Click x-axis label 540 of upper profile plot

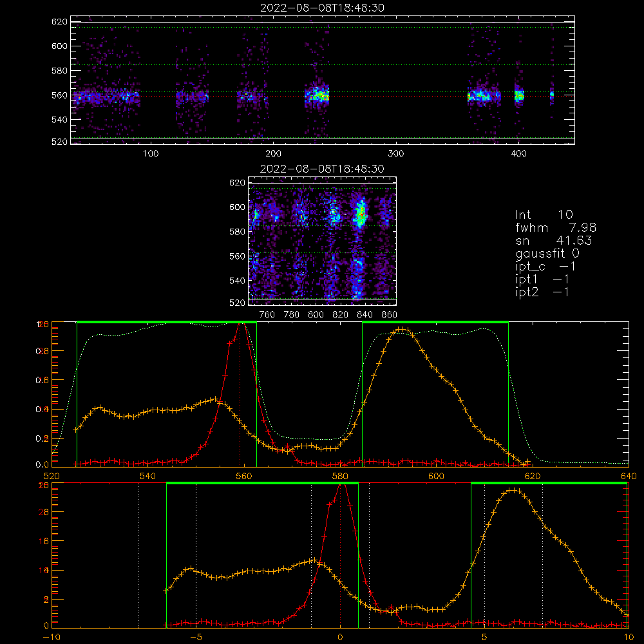148,476
